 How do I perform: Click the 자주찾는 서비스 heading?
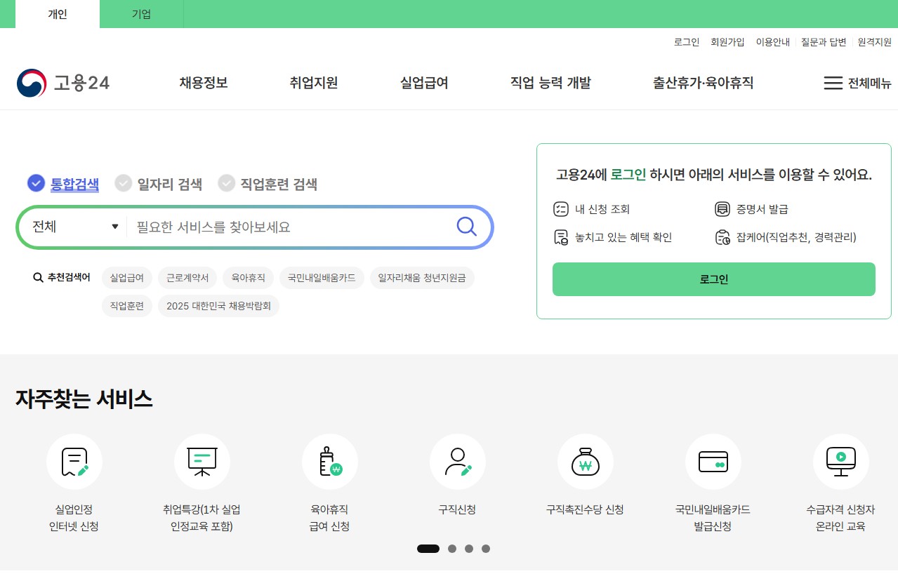[84, 399]
